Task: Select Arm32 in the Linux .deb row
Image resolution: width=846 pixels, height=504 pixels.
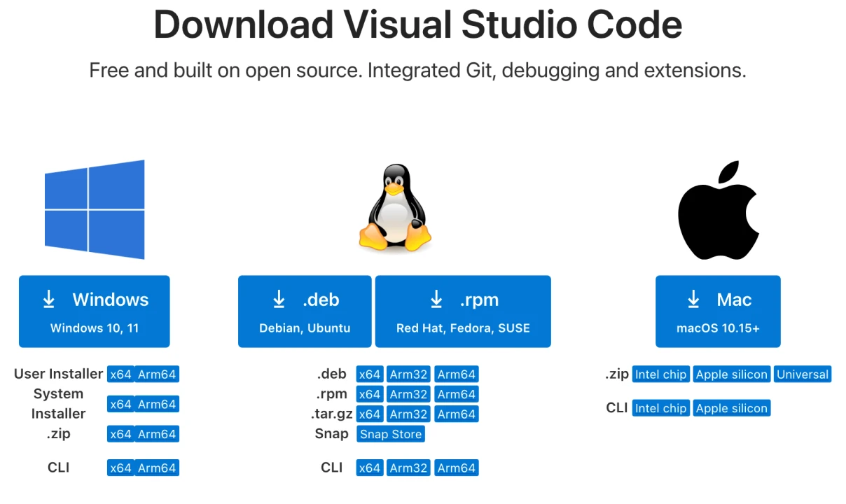Action: [x=409, y=374]
